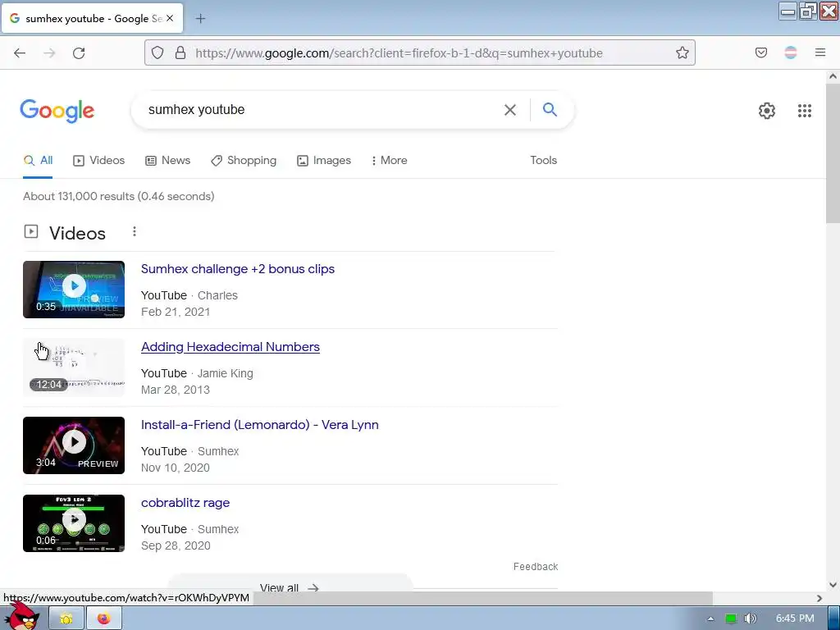Open the 12:04 Adding Hexadecimal Numbers thumbnail
The image size is (840, 630).
click(x=74, y=367)
